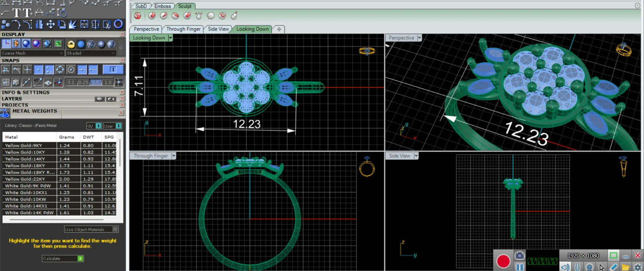Click the Calculate button
The height and width of the screenshot is (271, 644).
[63, 259]
